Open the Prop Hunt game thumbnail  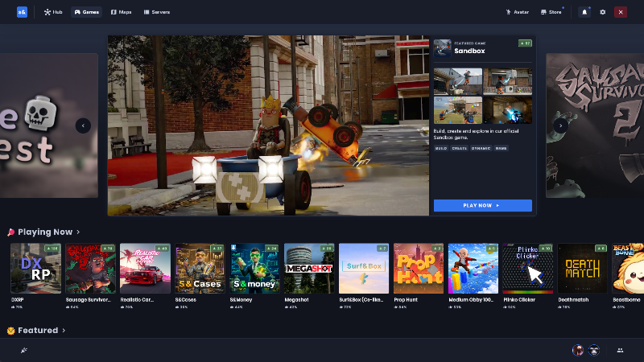(x=419, y=269)
